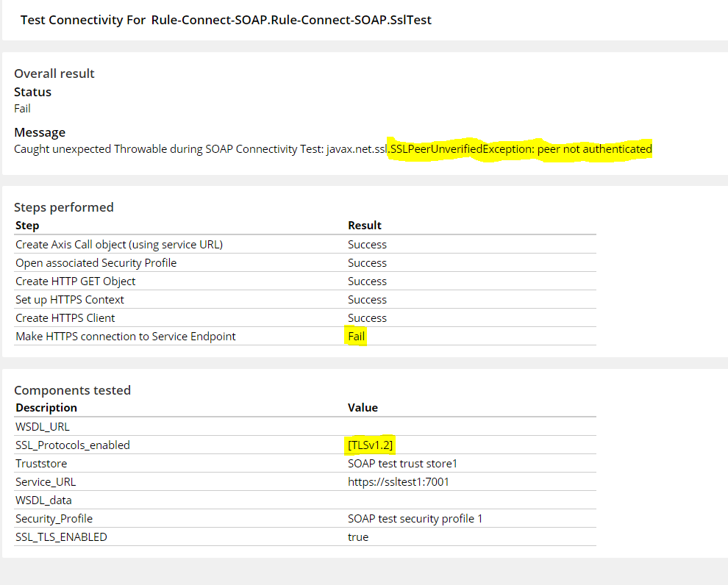728x585 pixels.
Task: Click the Steps performed section heading
Action: (x=63, y=207)
